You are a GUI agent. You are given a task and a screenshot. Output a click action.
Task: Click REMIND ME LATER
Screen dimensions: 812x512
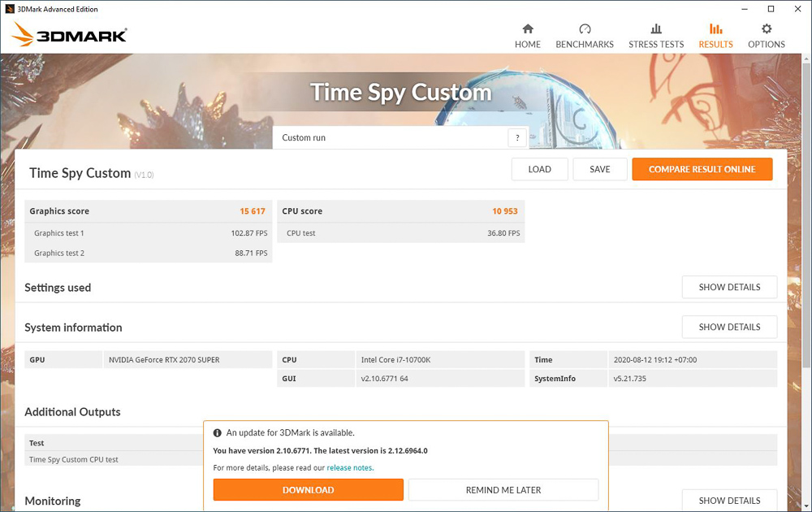click(x=503, y=490)
